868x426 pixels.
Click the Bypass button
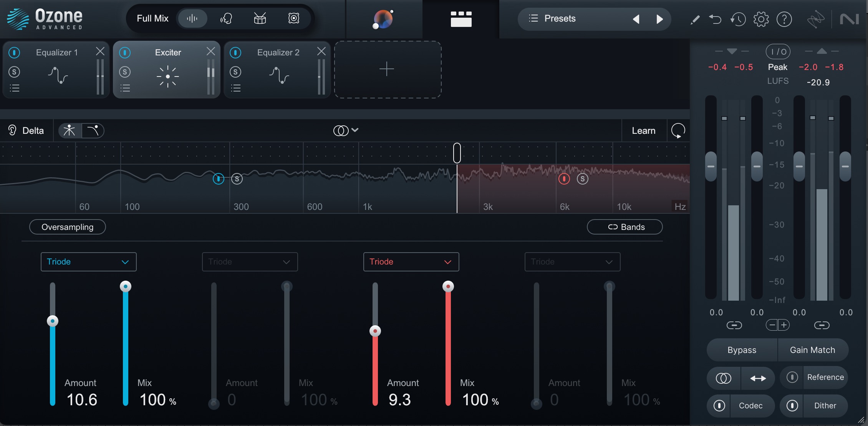[x=742, y=350]
